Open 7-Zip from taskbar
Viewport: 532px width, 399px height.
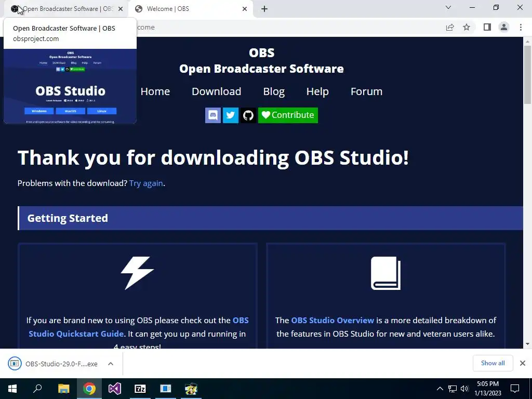[x=140, y=389]
